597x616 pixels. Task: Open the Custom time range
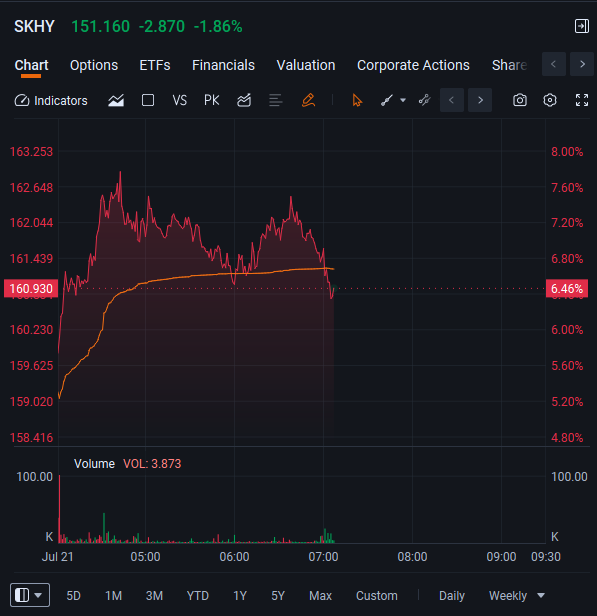pyautogui.click(x=377, y=596)
